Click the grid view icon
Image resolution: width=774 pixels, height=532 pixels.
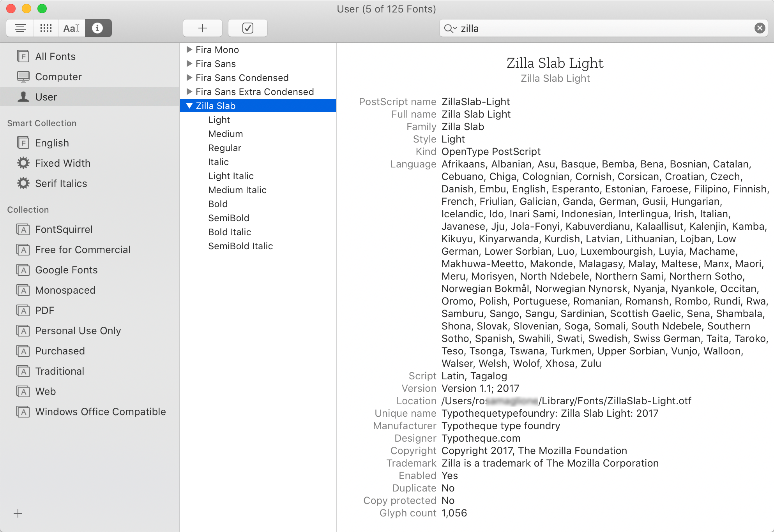[46, 28]
